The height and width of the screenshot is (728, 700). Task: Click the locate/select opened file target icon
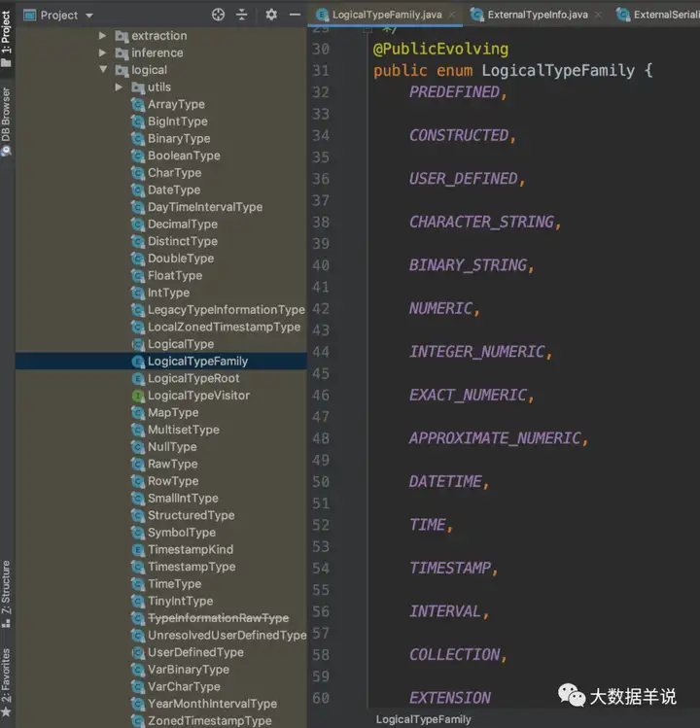pyautogui.click(x=218, y=15)
